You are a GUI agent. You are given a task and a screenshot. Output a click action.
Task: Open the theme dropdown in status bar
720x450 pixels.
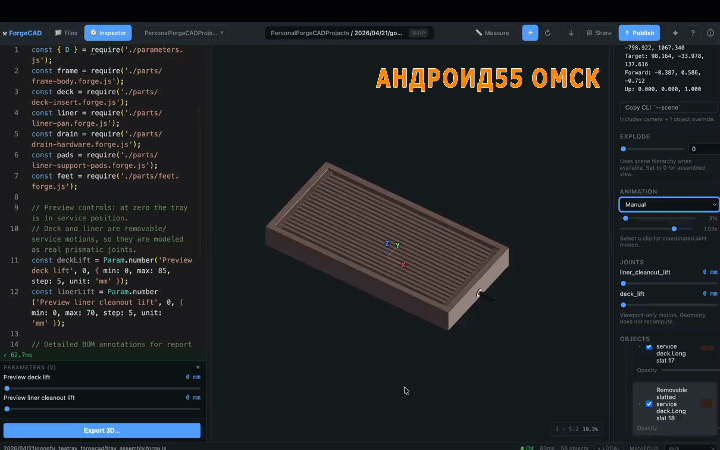pyautogui.click(x=691, y=448)
